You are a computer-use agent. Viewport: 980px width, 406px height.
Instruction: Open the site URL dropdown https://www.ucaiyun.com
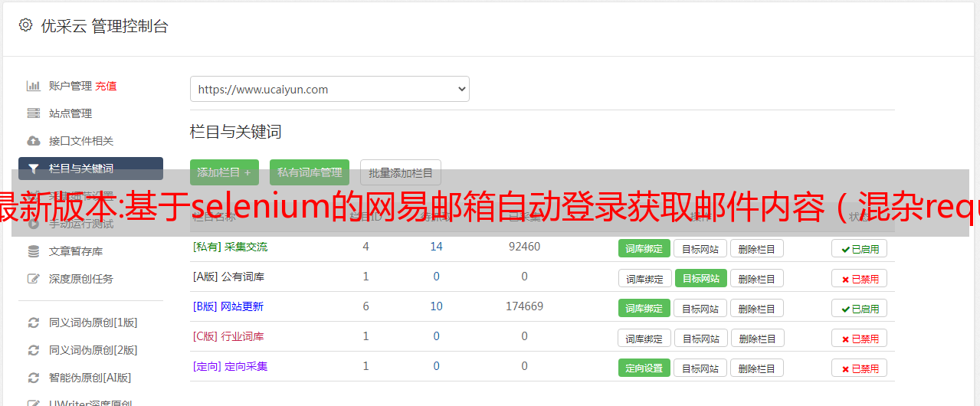click(329, 89)
